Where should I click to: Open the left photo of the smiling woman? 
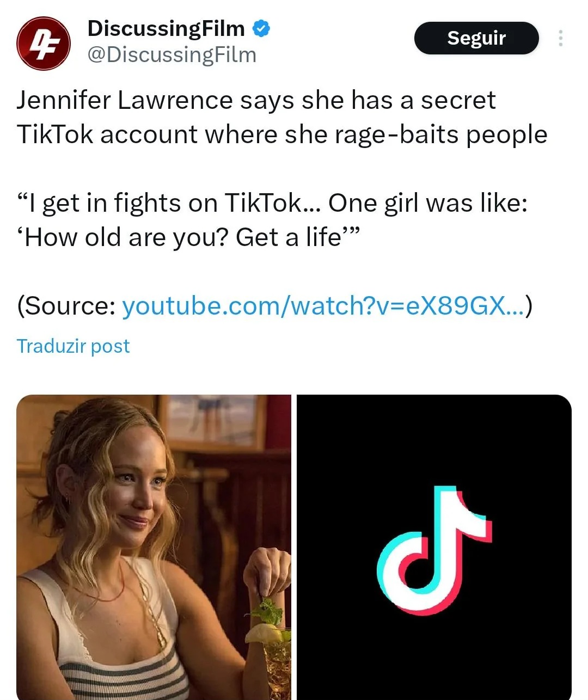pos(154,547)
